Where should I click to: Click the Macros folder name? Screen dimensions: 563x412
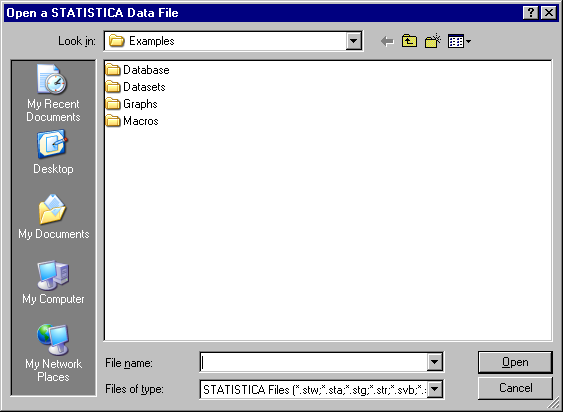(141, 121)
